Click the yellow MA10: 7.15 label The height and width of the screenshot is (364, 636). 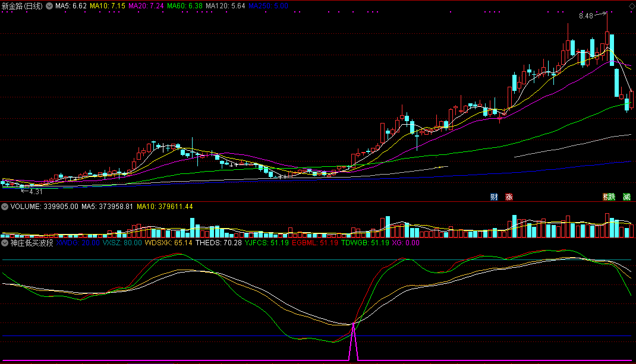coord(108,6)
